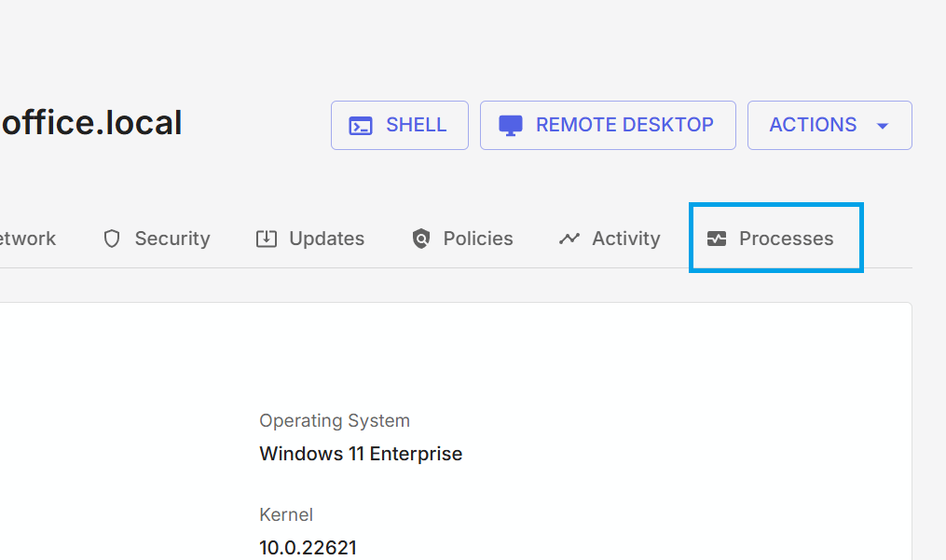Viewport: 946px width, 560px height.
Task: Open a SHELL session
Action: (399, 124)
